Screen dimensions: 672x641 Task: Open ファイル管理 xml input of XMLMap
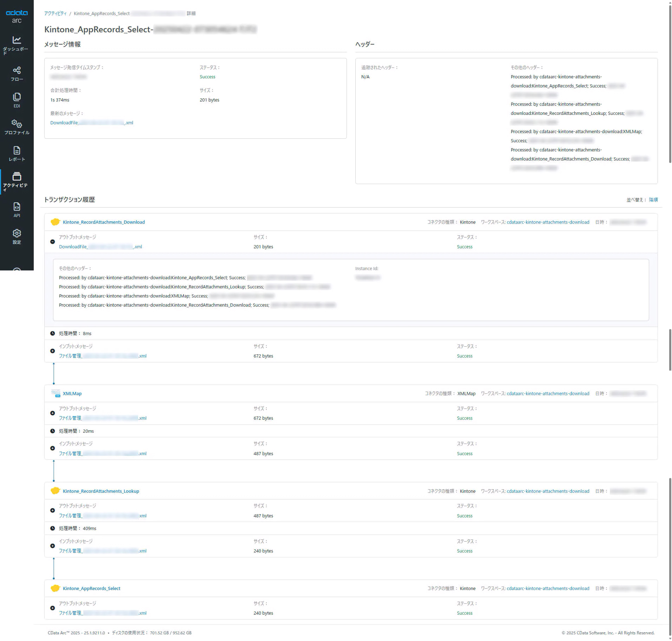103,453
